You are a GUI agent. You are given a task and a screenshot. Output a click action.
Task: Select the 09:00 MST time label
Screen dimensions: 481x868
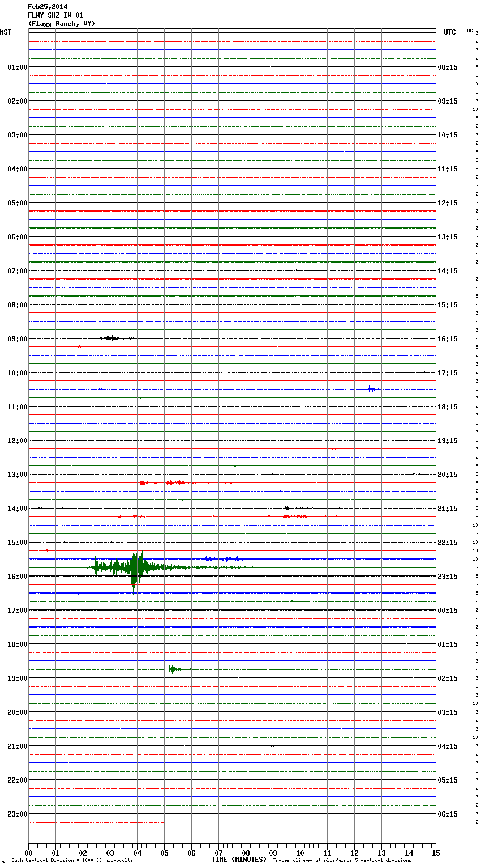(17, 339)
